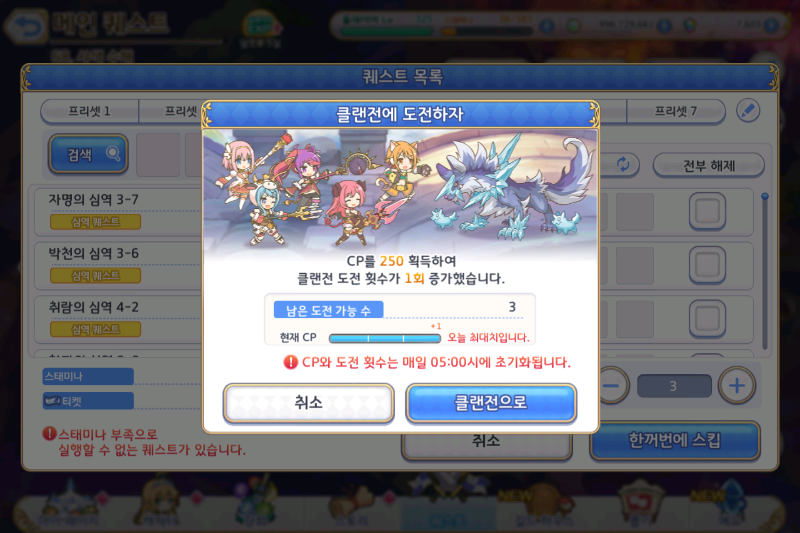Check the 취람의 심역 4-2 checkbox

coord(707,319)
